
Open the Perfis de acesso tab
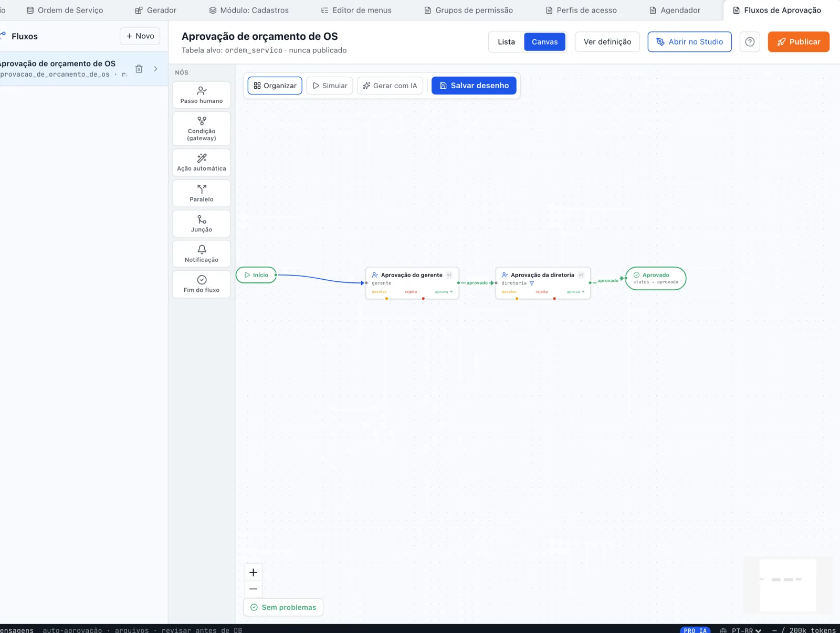click(x=581, y=10)
